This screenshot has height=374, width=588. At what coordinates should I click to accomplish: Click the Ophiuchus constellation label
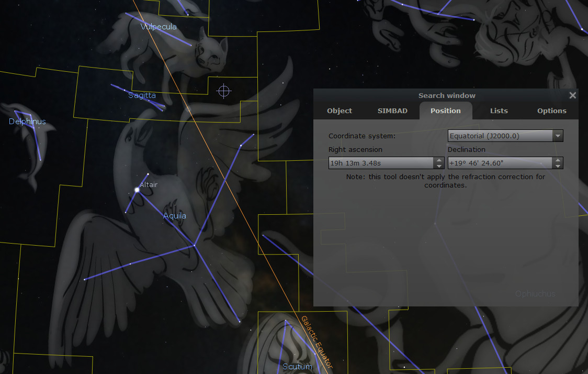(x=535, y=294)
